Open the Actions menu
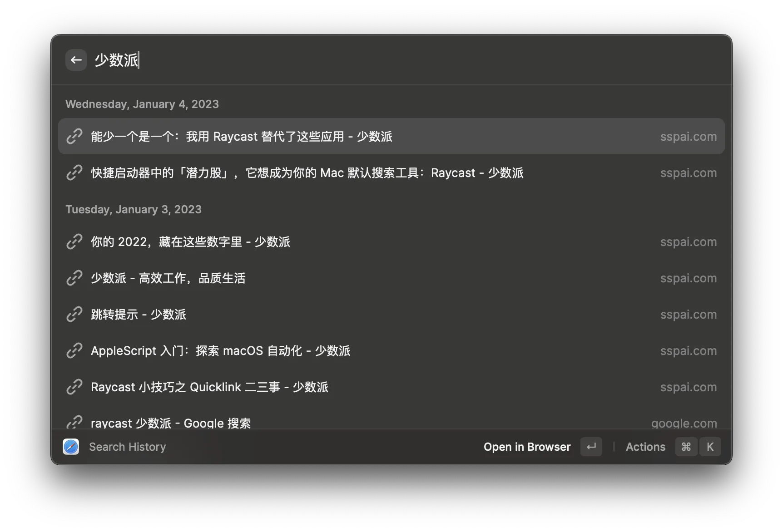This screenshot has width=783, height=532. [x=645, y=447]
